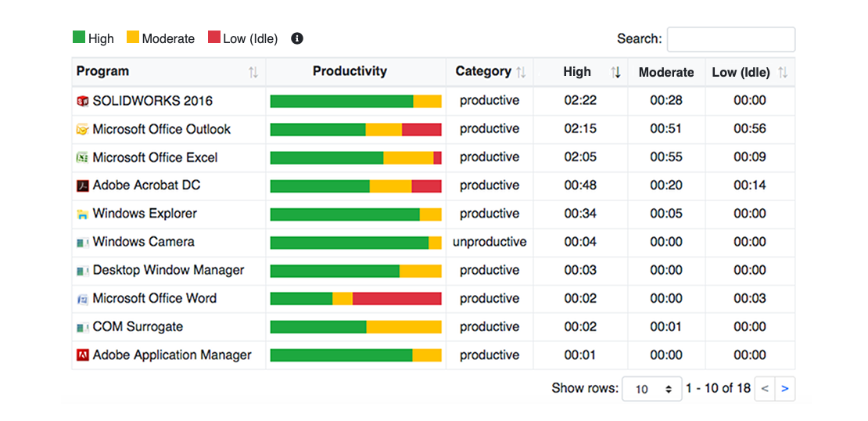This screenshot has height=421, width=868.
Task: Click the red Low (Idle) legend swatch
Action: tap(214, 37)
